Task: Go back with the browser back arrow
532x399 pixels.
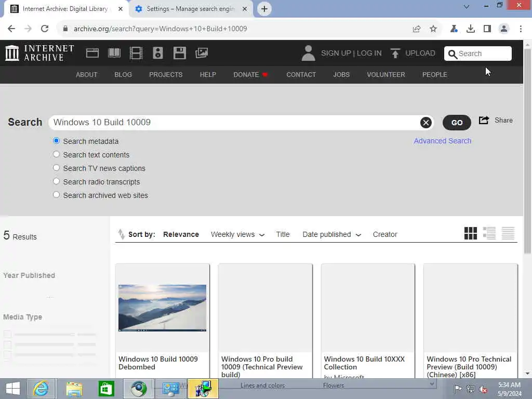Action: 11,29
